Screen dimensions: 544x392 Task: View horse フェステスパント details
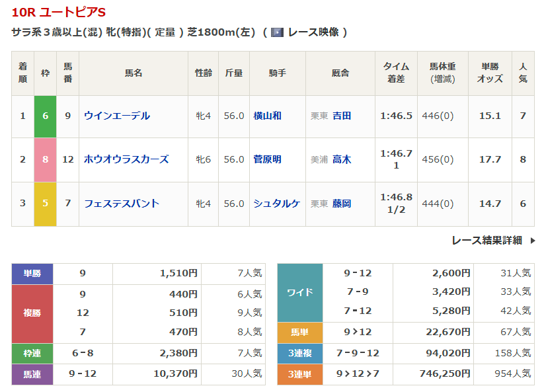122,204
